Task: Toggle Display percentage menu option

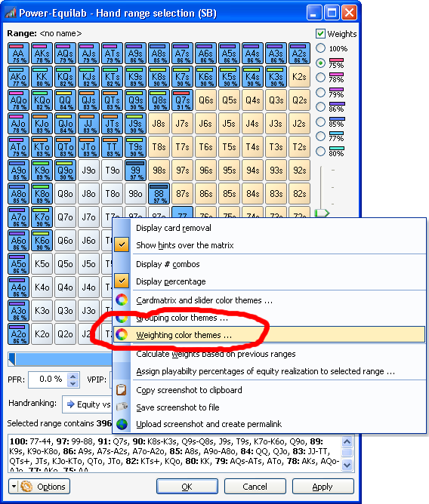Action: coord(270,281)
